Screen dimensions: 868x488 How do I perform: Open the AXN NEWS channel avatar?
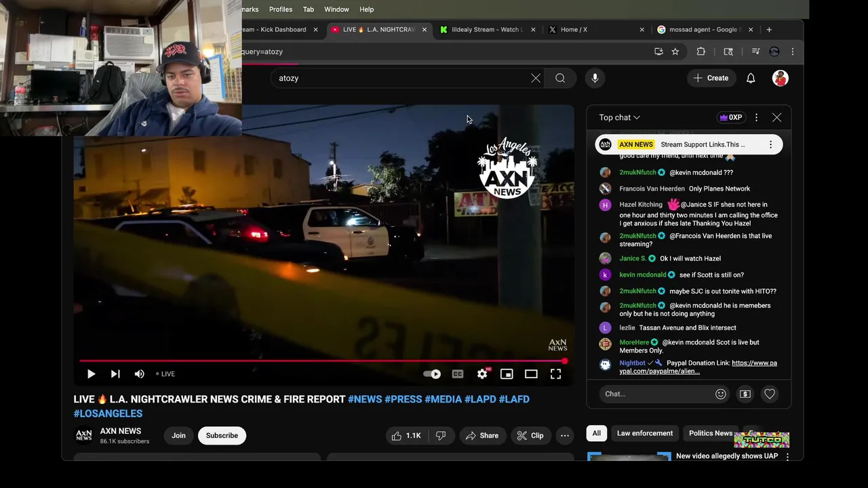[x=83, y=436]
